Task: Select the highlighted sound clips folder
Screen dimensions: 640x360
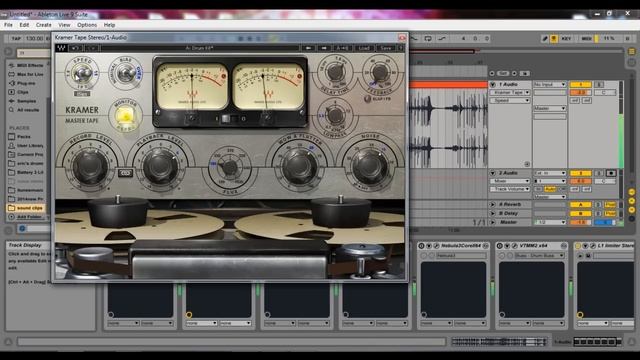Action: pos(26,208)
